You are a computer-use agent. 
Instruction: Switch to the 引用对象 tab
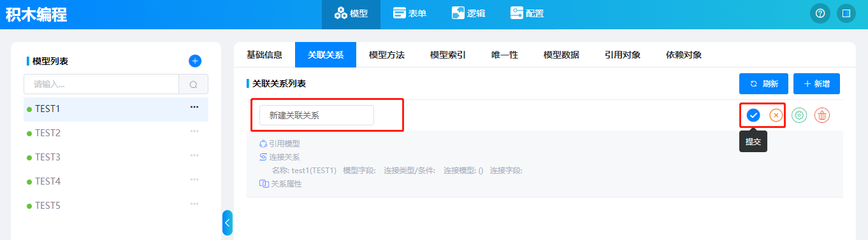(x=623, y=55)
